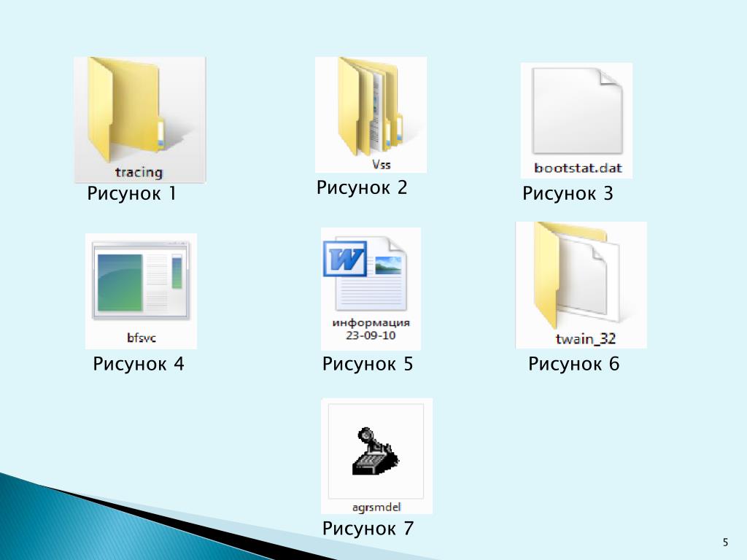Click the file name label tracing
The height and width of the screenshot is (560, 747).
point(139,172)
